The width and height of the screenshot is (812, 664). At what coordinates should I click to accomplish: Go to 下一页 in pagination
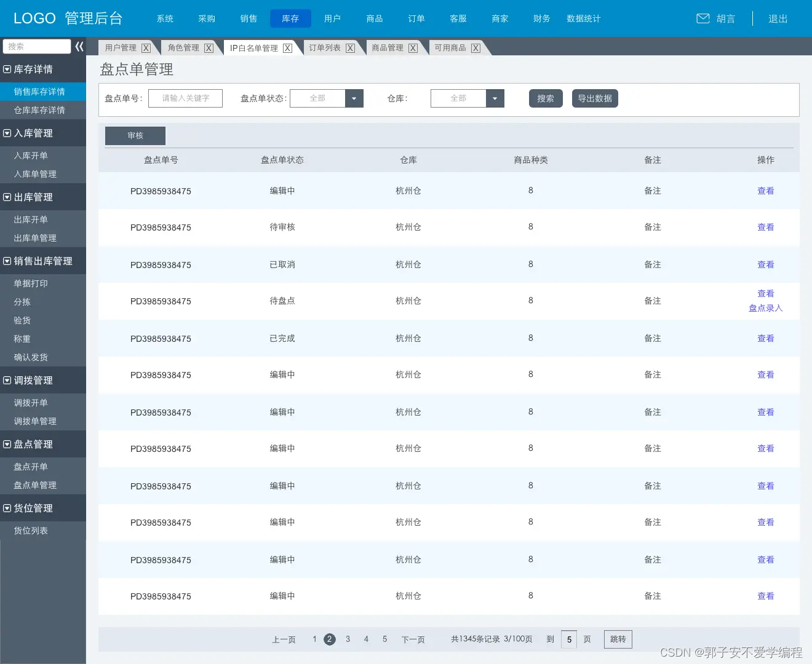[413, 639]
